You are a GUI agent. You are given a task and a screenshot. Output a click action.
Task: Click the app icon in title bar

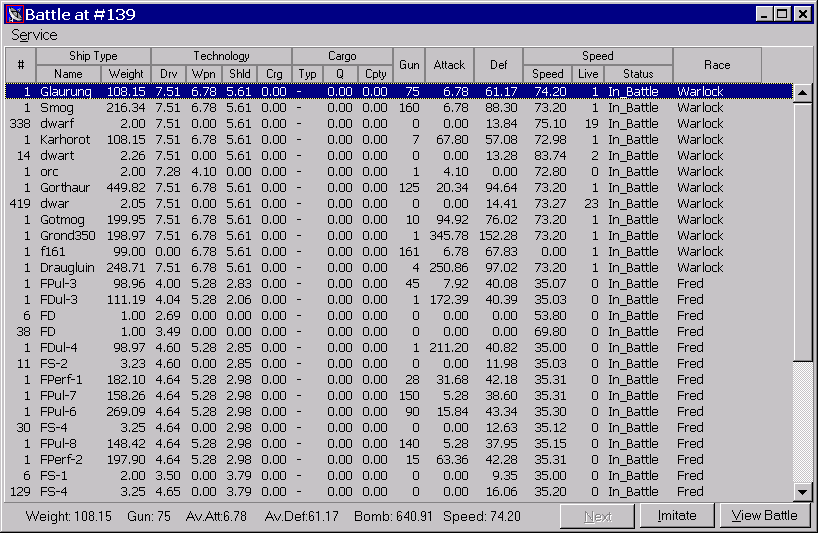(x=14, y=14)
